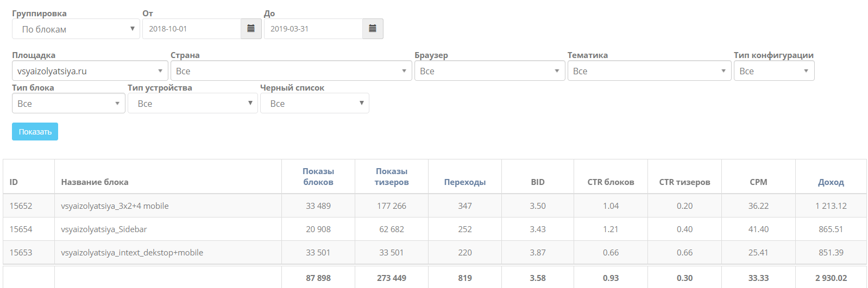868x288 pixels.
Task: Open calendar picker for До date
Action: [x=373, y=29]
